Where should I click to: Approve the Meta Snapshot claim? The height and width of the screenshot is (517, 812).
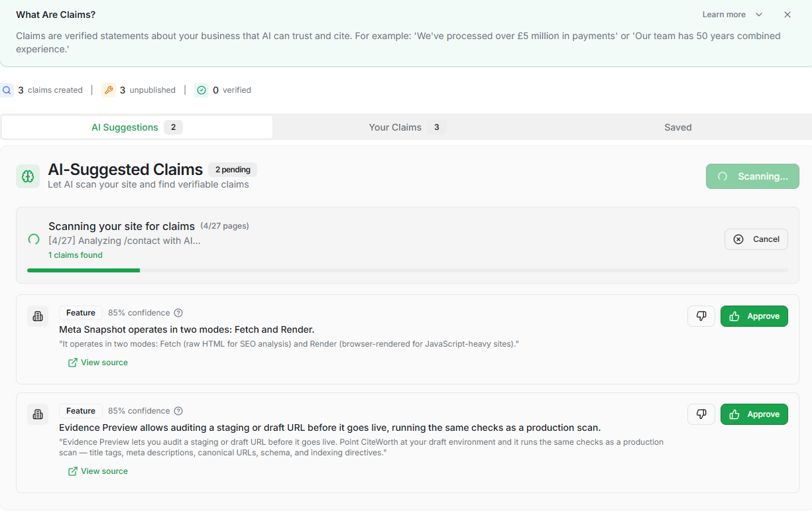[x=754, y=316]
